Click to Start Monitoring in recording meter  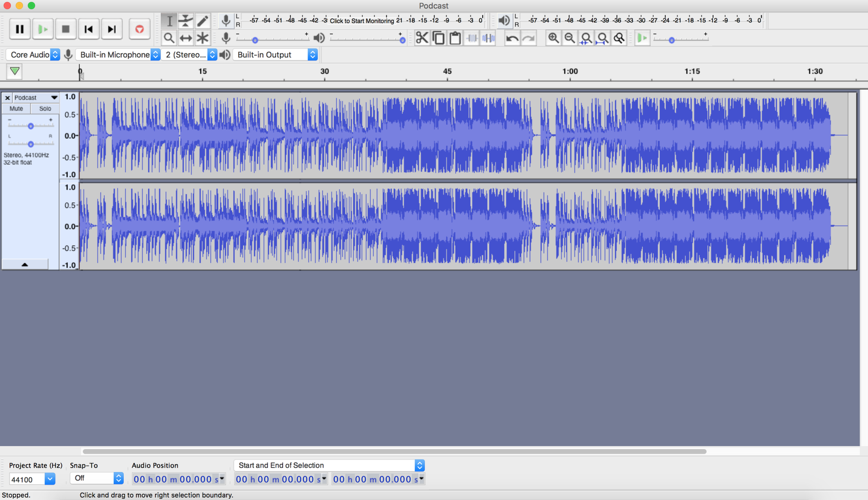[362, 21]
